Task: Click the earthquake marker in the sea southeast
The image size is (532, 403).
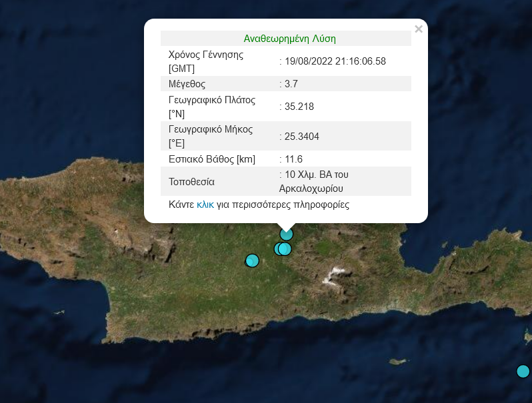Action: [x=523, y=371]
